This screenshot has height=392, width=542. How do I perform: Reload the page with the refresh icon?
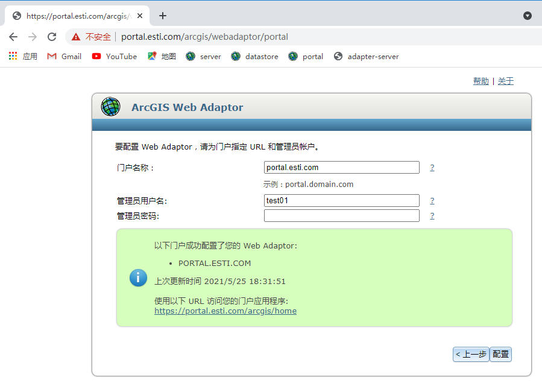point(52,37)
